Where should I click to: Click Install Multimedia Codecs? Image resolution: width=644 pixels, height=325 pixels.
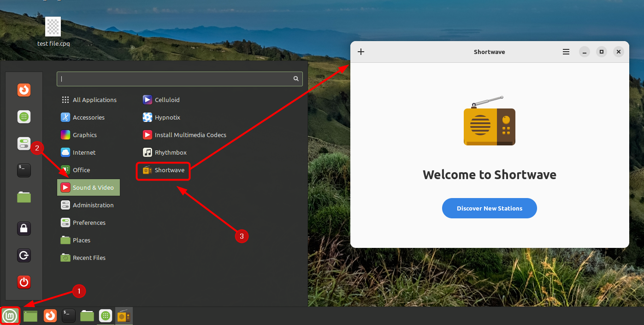click(185, 135)
